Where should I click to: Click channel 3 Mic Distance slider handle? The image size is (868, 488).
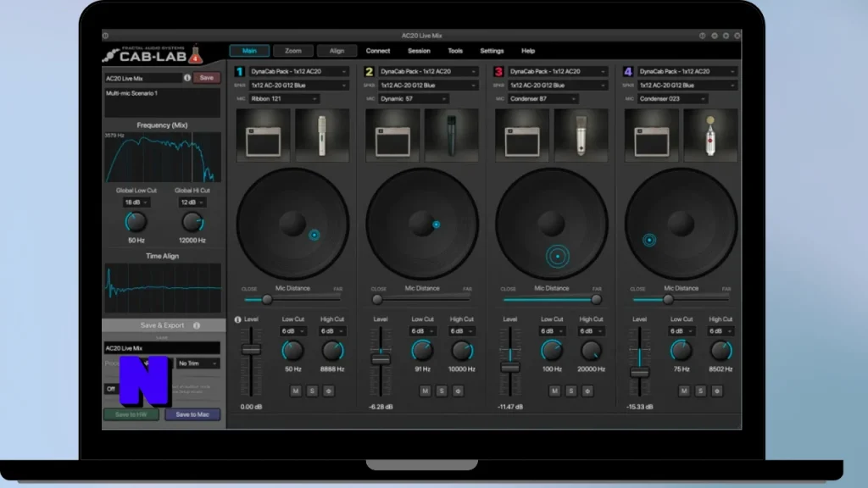(x=596, y=299)
